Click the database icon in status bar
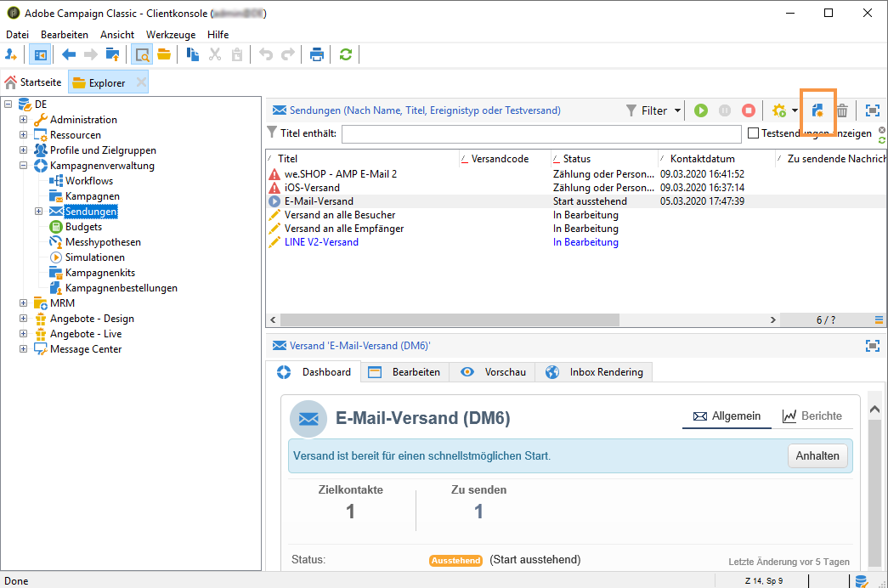Screen dimensions: 888x588 tap(862, 580)
